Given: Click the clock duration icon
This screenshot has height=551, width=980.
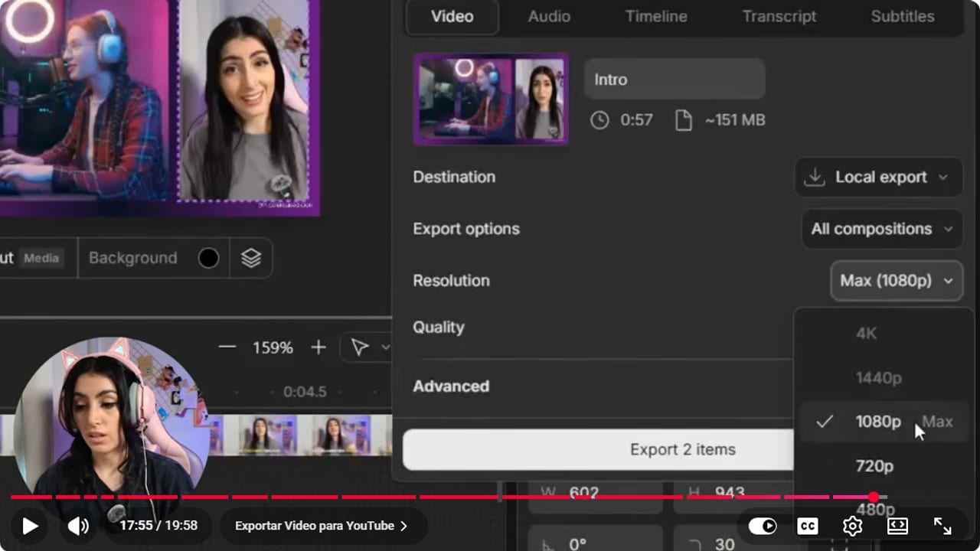Looking at the screenshot, I should tap(599, 120).
